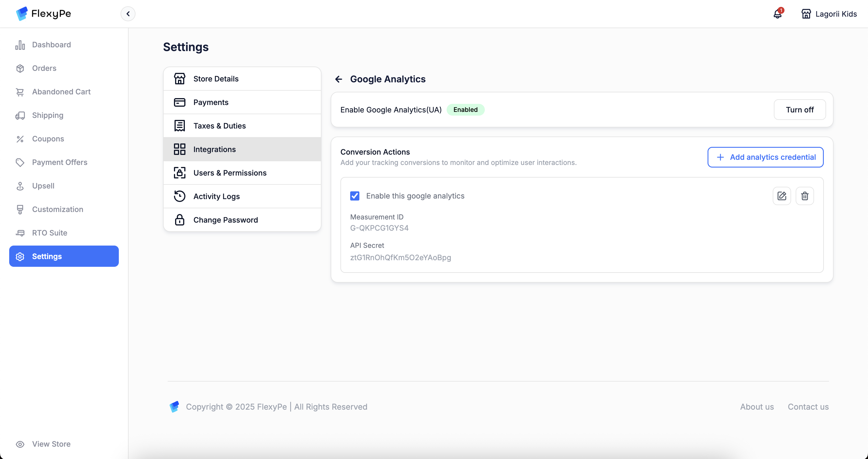Click the notification bell icon
The width and height of the screenshot is (868, 459).
click(777, 14)
